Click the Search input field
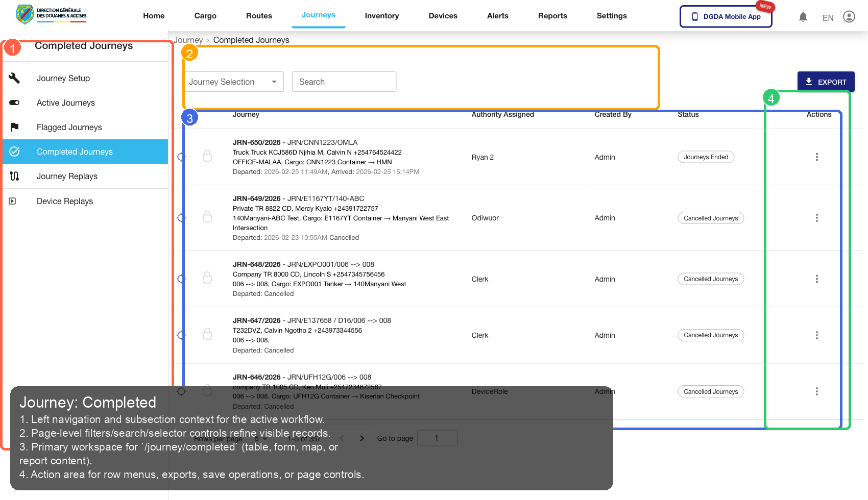This screenshot has width=868, height=500. pos(344,82)
